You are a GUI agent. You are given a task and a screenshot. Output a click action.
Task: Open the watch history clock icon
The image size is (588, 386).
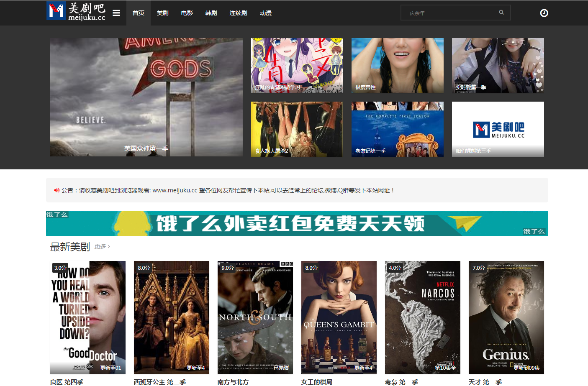[544, 13]
